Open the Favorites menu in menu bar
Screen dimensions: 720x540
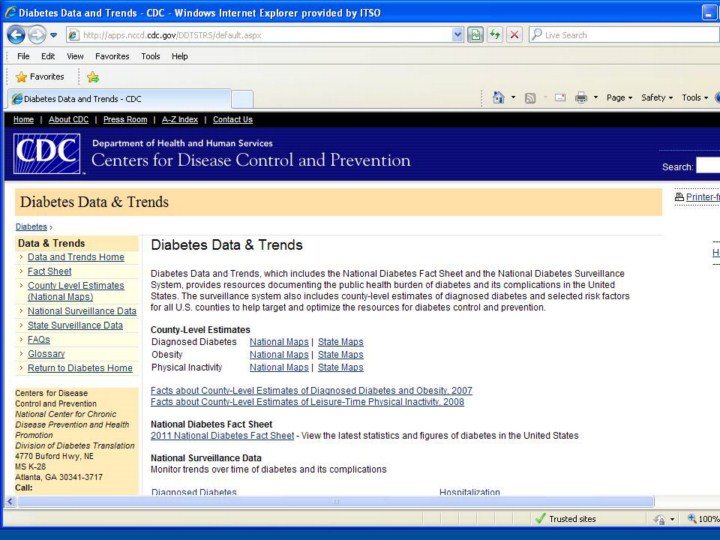point(112,56)
